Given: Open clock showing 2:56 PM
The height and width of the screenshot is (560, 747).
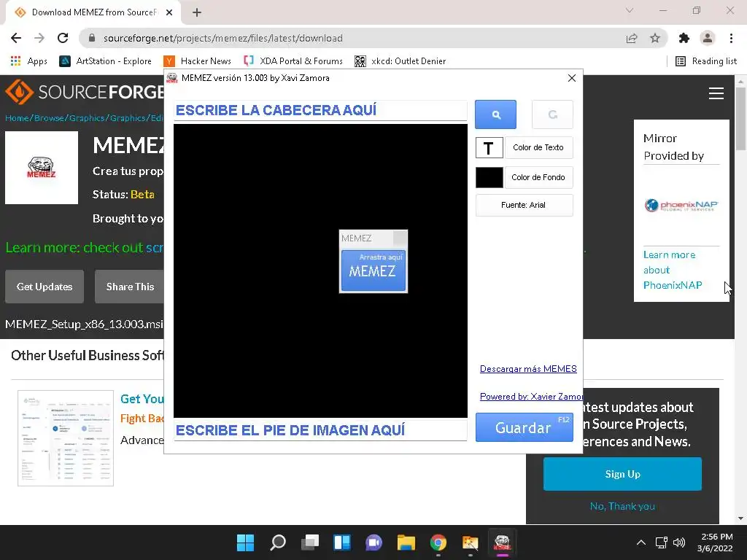Looking at the screenshot, I should tap(715, 542).
